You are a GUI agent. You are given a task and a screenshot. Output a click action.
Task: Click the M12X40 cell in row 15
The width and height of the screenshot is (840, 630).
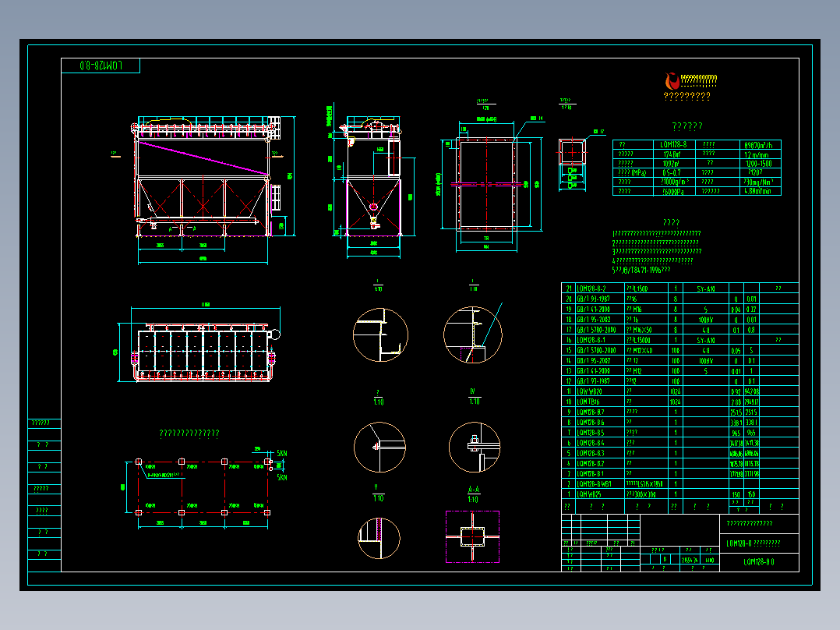646,350
